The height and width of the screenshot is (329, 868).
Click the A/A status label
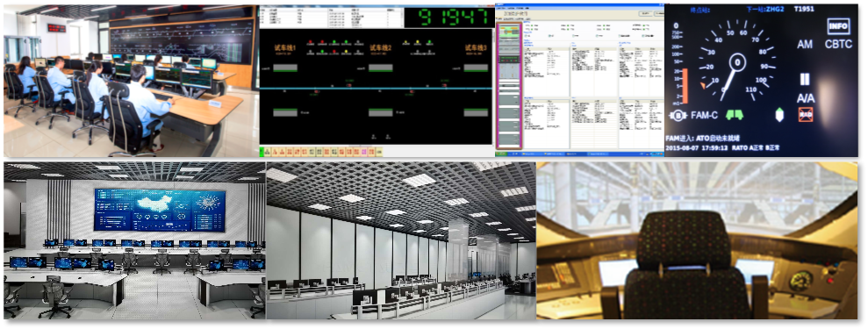[x=805, y=98]
